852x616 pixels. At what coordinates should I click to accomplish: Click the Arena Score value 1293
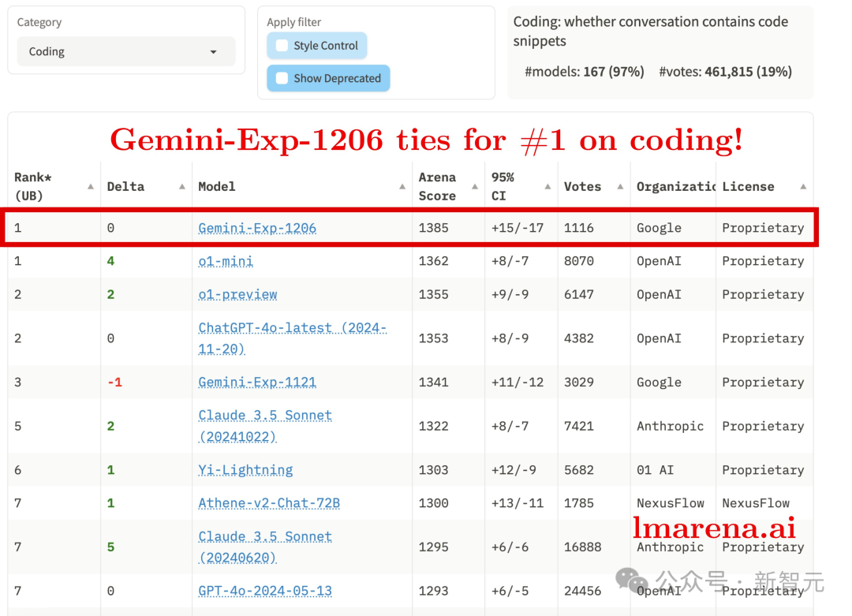434,591
